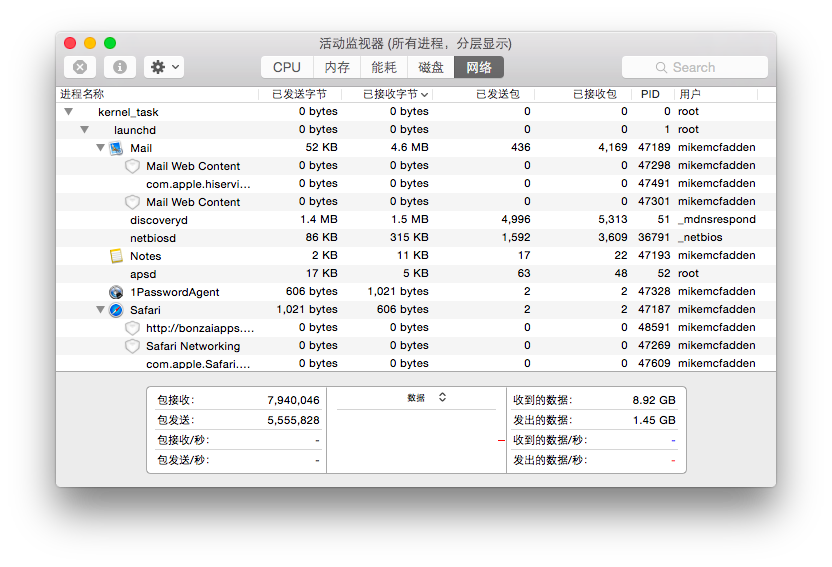
Task: Click shield icon beside http://bonzaiapps
Action: [x=132, y=328]
